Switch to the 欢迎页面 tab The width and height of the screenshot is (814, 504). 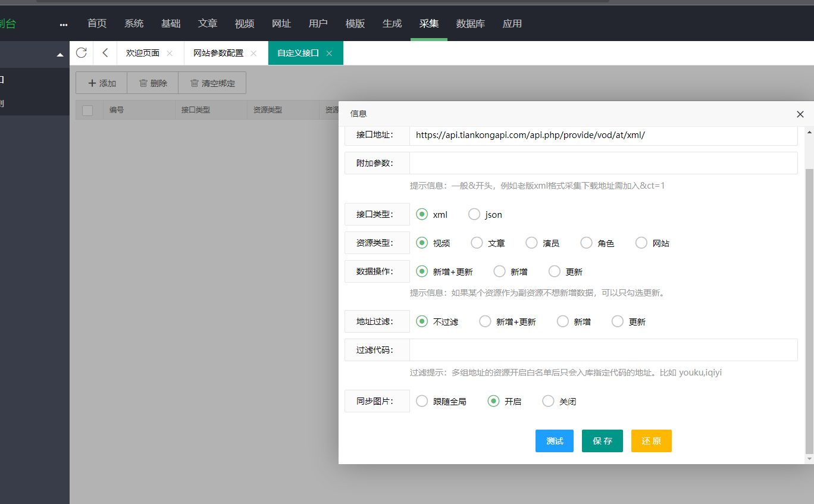[143, 53]
